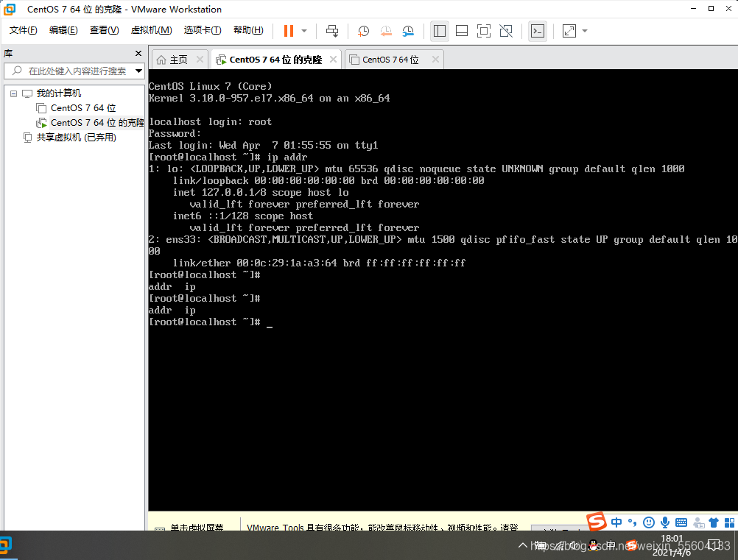Close the CentOS 7 64 位 的克隆 tab
Image resolution: width=738 pixels, height=560 pixels.
point(333,60)
